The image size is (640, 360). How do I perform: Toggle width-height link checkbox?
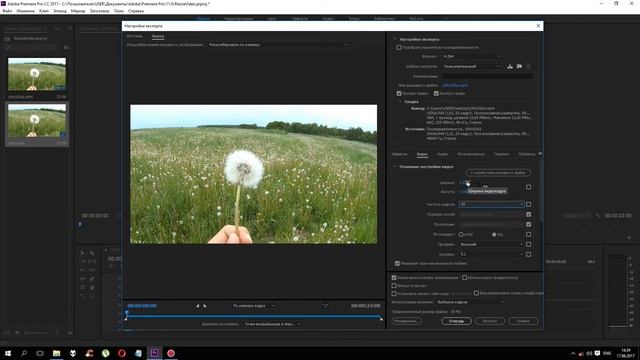[x=529, y=187]
